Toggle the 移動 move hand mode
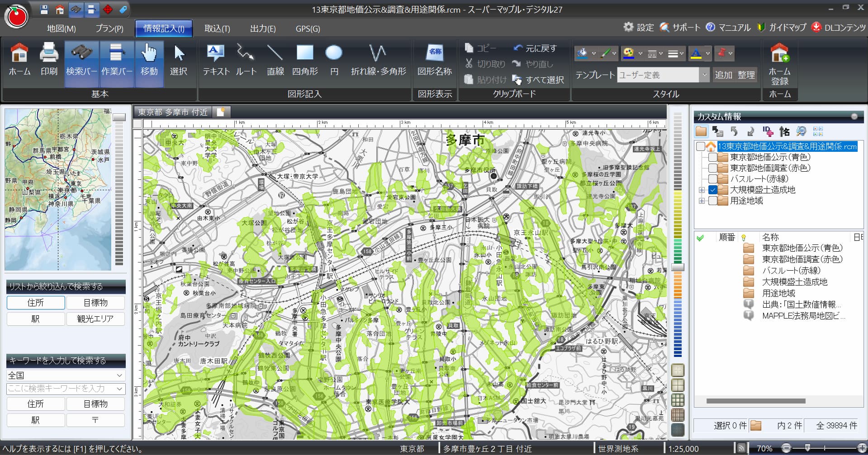This screenshot has height=455, width=868. [149, 63]
